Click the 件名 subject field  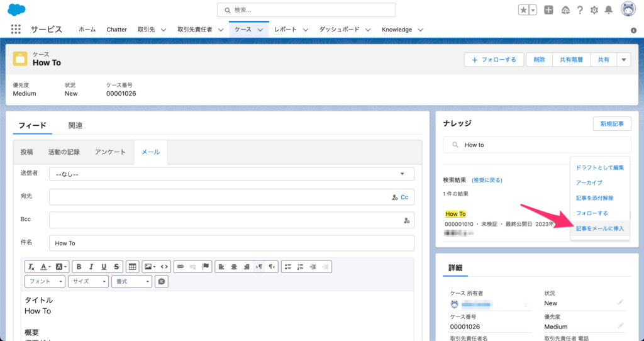[231, 243]
